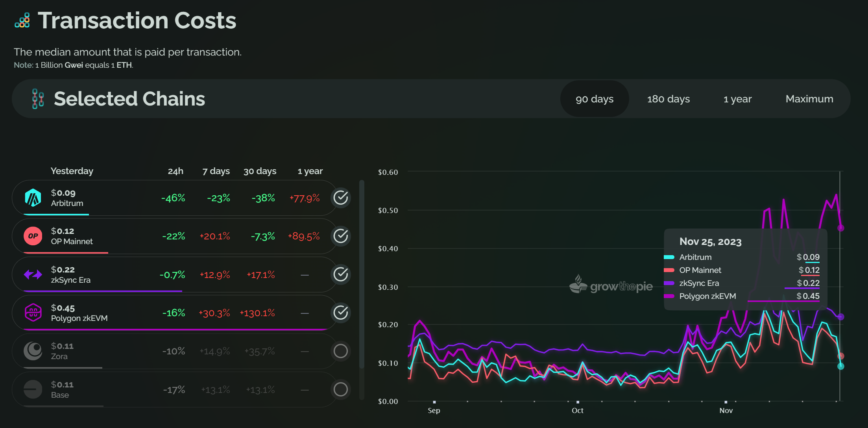This screenshot has height=428, width=868.
Task: Click Arbitrum's -46% 24h change value
Action: point(173,198)
